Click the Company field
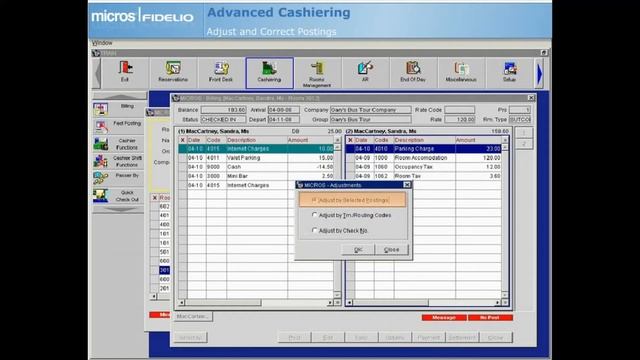The width and height of the screenshot is (640, 360). coord(370,110)
